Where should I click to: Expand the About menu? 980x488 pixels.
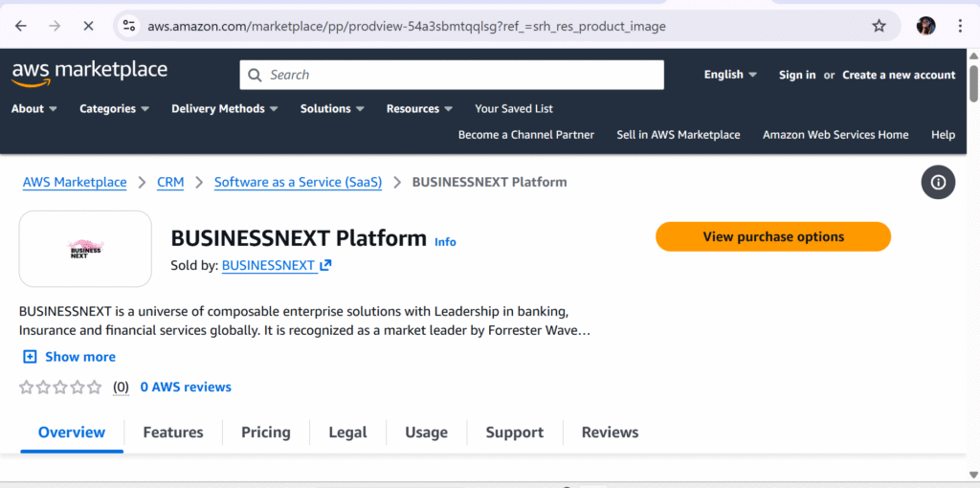point(34,109)
